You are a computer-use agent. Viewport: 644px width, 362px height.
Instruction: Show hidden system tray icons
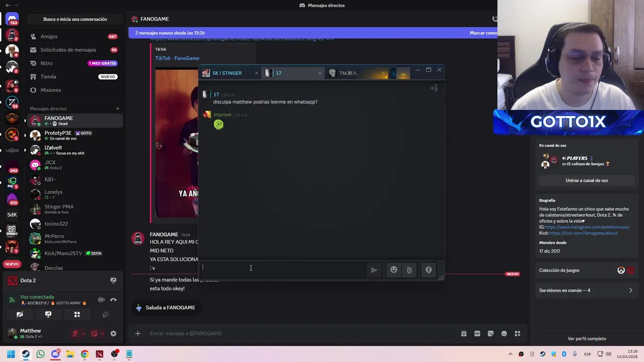tap(510, 354)
